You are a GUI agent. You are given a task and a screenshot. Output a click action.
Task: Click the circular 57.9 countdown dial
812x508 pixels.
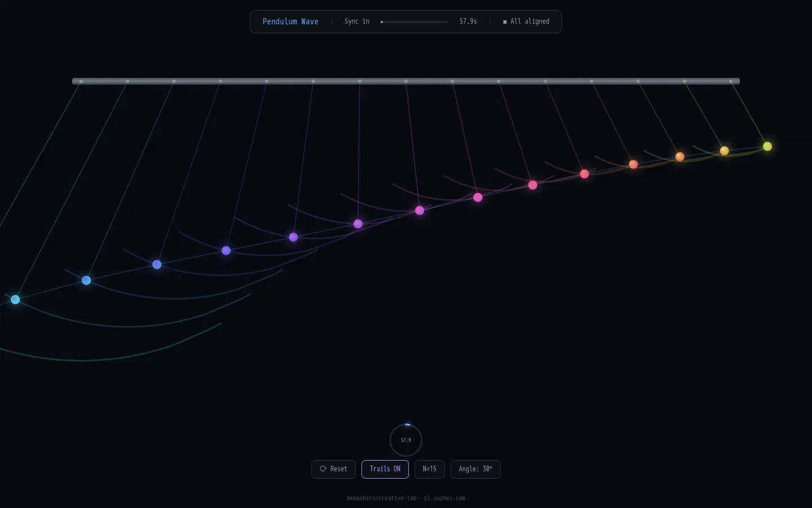[406, 440]
